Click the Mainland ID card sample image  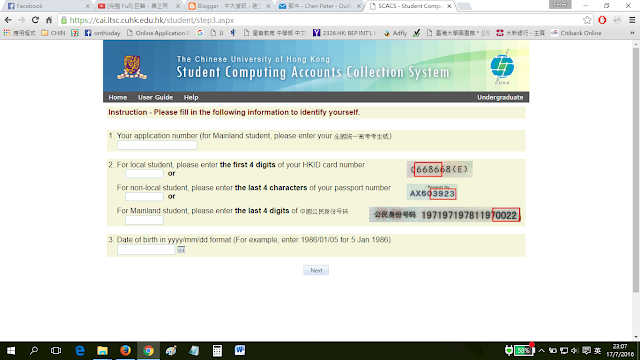tap(445, 215)
